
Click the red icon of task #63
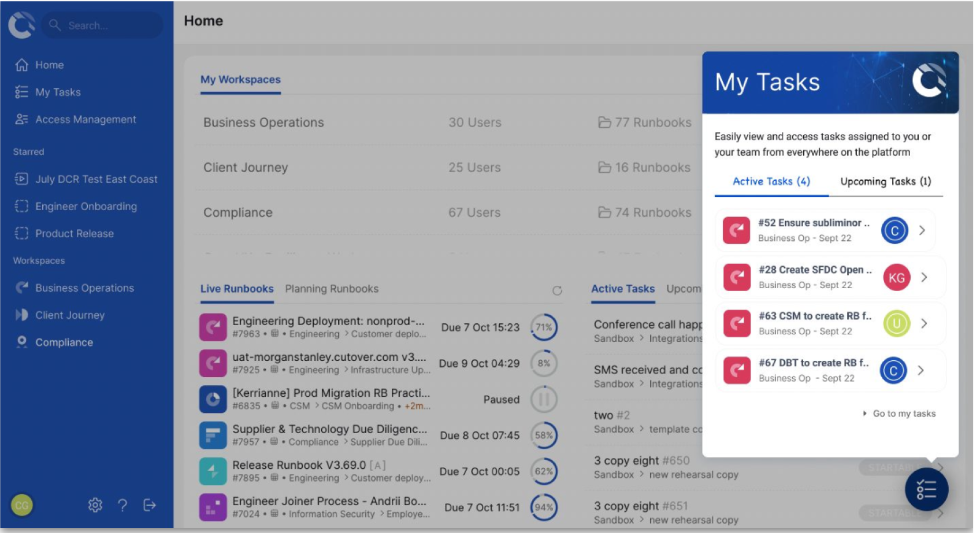tap(737, 323)
